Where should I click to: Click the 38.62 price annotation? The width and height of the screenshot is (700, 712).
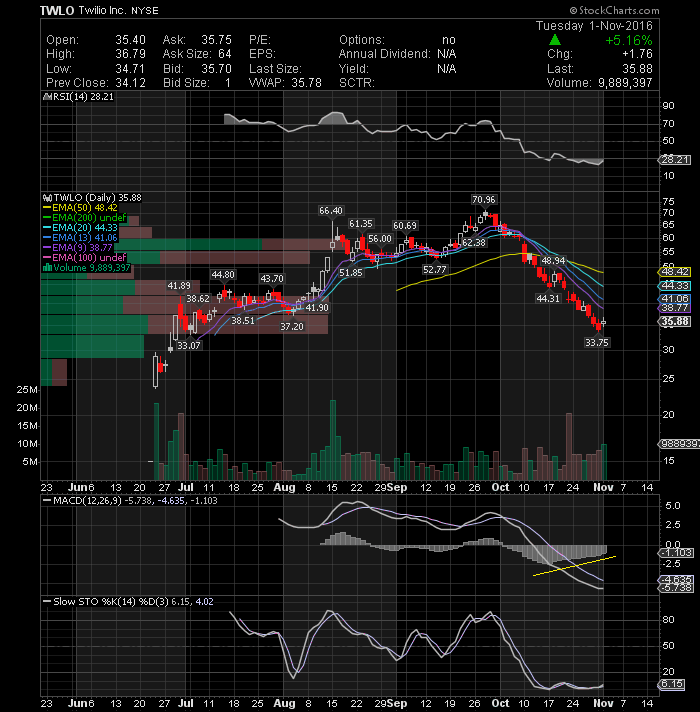(198, 299)
